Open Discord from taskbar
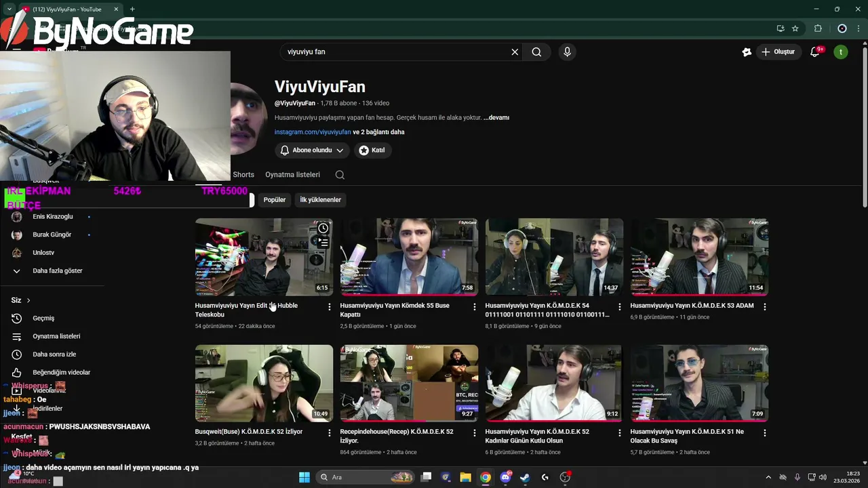This screenshot has height=488, width=868. coord(505,477)
